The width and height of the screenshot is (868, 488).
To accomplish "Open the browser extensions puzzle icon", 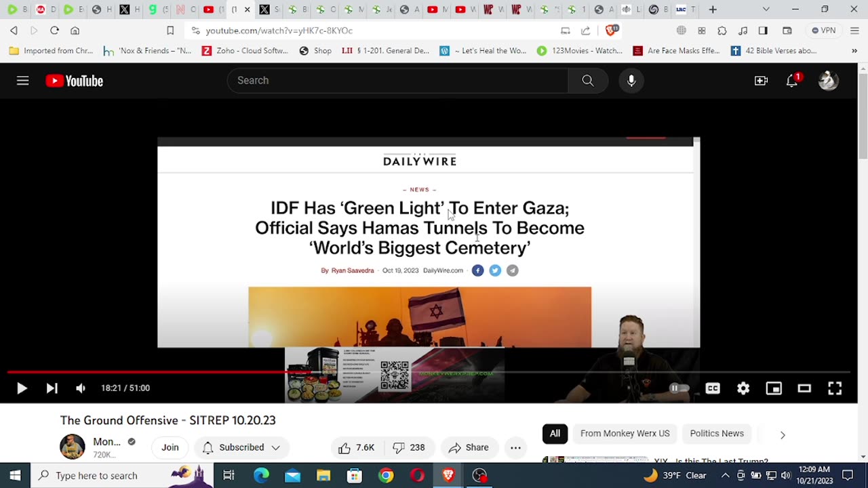I will pyautogui.click(x=722, y=30).
